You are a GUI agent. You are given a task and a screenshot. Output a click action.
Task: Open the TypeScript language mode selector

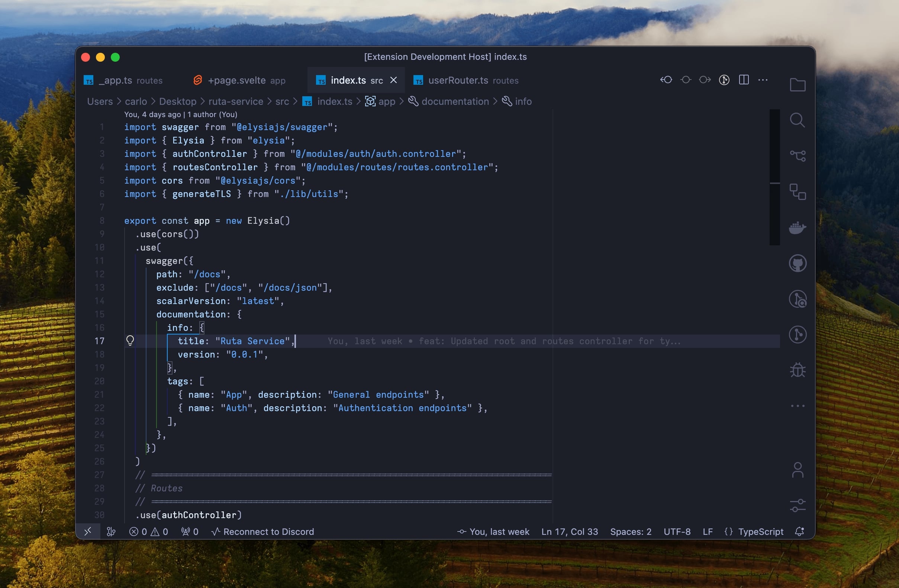(x=760, y=532)
